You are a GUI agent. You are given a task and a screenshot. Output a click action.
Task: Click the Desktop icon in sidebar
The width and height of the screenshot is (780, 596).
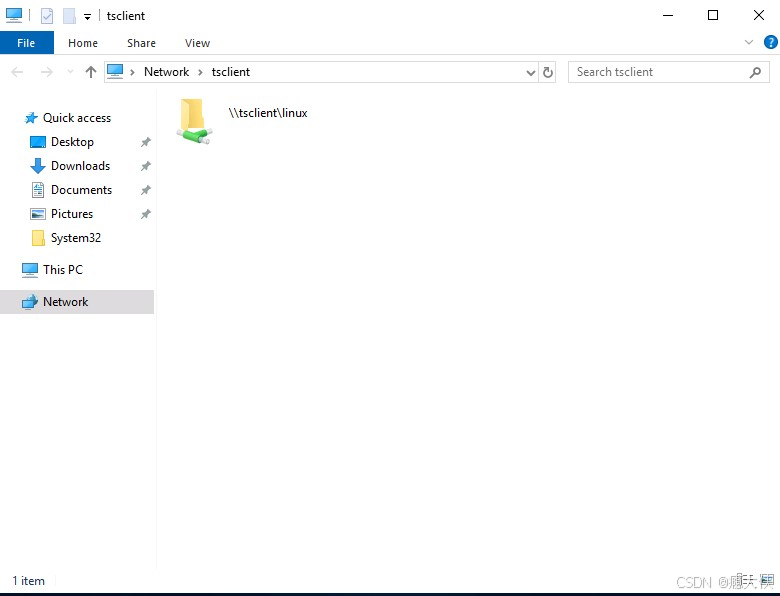click(38, 142)
